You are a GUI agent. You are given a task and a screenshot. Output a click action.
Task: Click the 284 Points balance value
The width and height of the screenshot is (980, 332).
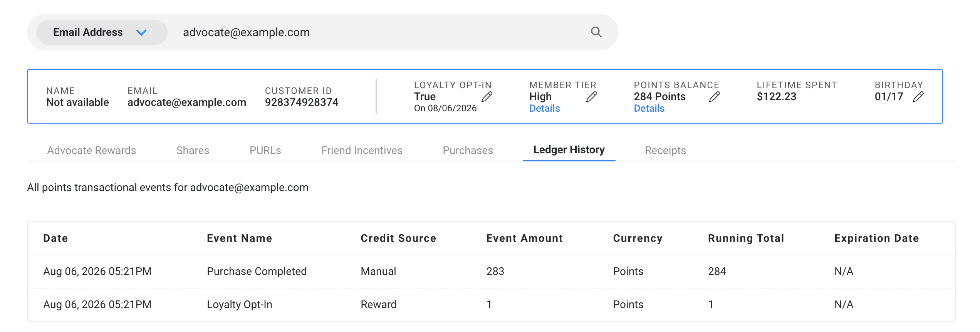click(x=659, y=97)
